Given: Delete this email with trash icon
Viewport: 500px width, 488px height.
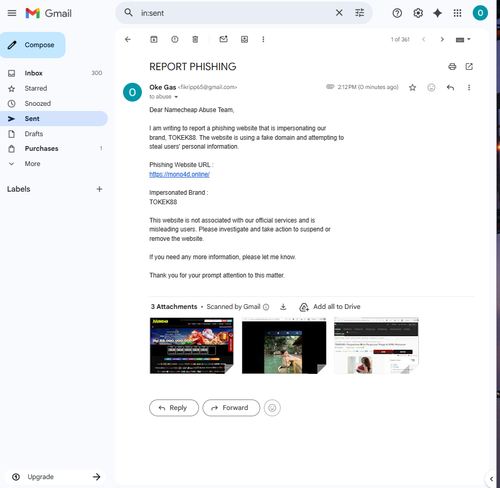Looking at the screenshot, I should tap(195, 39).
